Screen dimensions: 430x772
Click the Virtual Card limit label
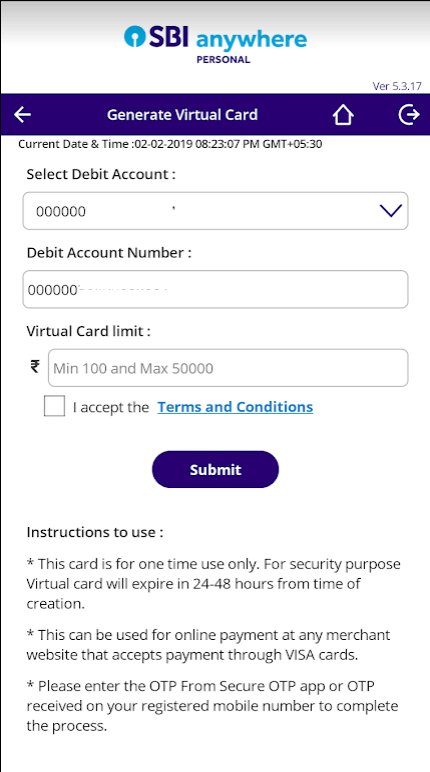(x=89, y=331)
